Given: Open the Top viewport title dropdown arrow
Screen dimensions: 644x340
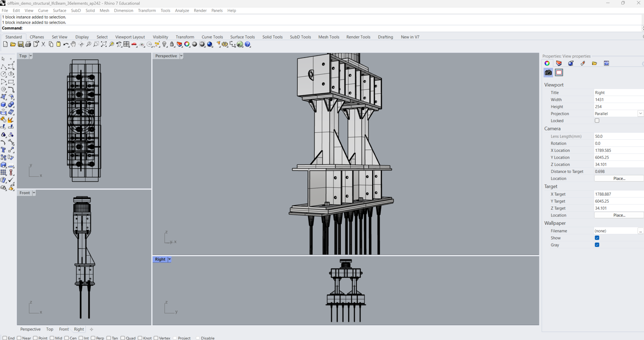Looking at the screenshot, I should tap(31, 56).
